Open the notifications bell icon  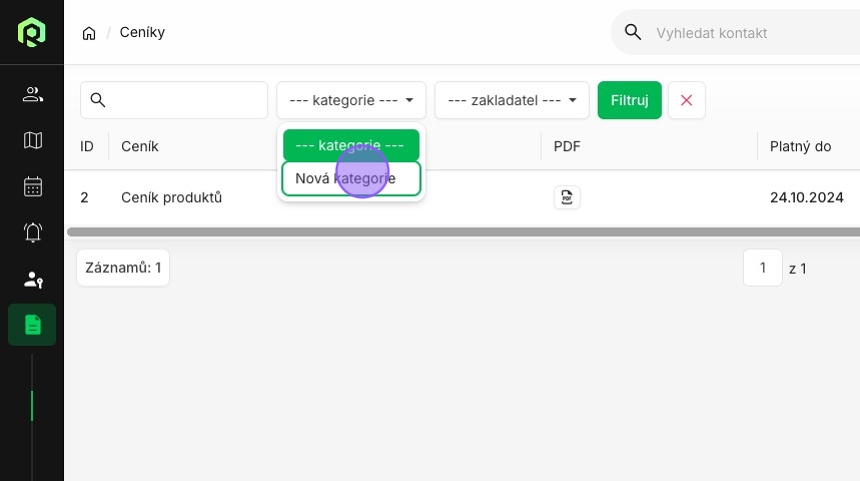32,233
